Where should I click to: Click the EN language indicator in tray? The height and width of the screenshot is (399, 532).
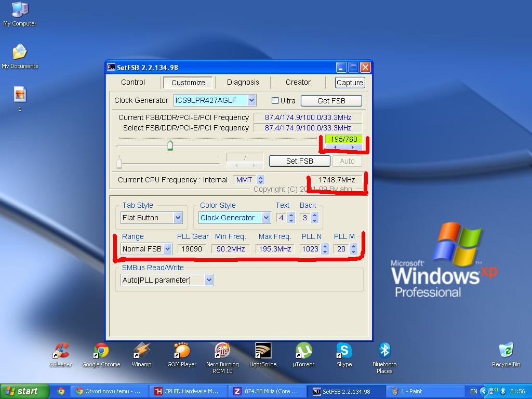tap(474, 391)
